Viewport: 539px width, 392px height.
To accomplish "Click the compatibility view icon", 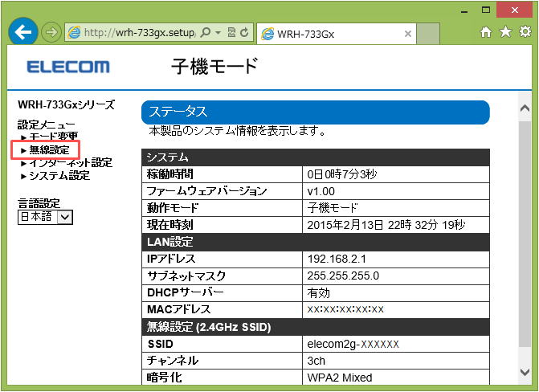I will click(231, 33).
